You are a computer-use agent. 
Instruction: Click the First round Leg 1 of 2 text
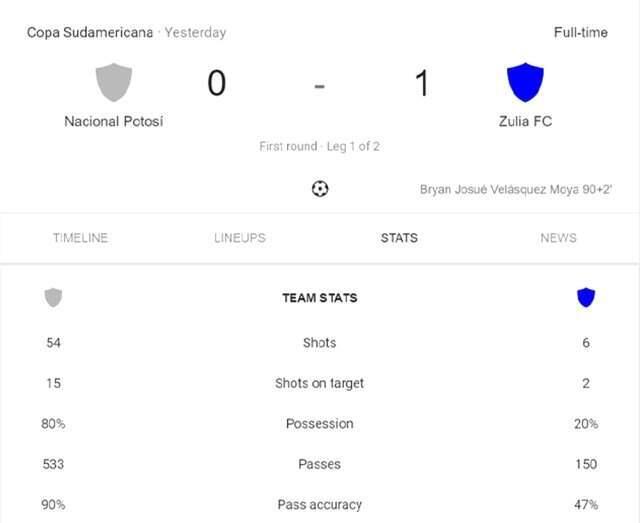pos(320,146)
